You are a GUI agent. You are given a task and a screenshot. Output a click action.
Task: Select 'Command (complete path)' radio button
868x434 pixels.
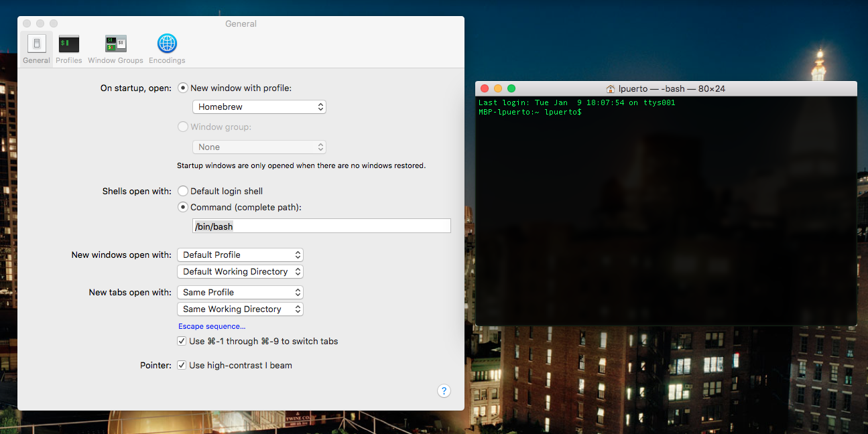183,207
